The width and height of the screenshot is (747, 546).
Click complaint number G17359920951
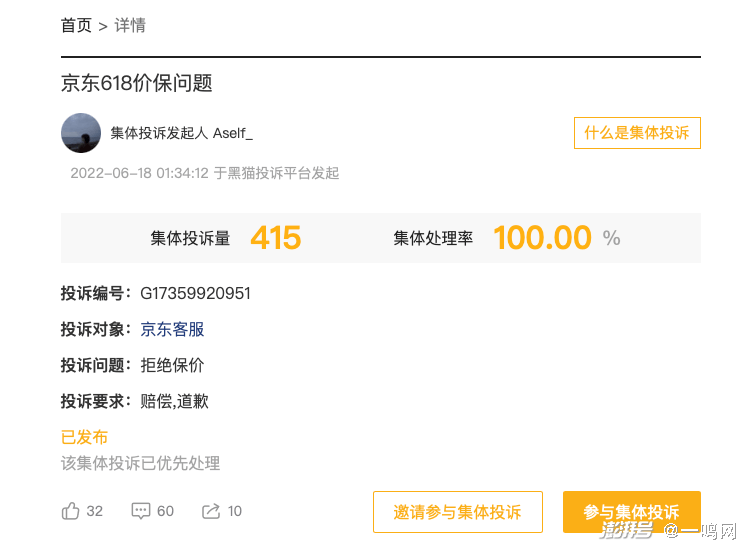(195, 293)
